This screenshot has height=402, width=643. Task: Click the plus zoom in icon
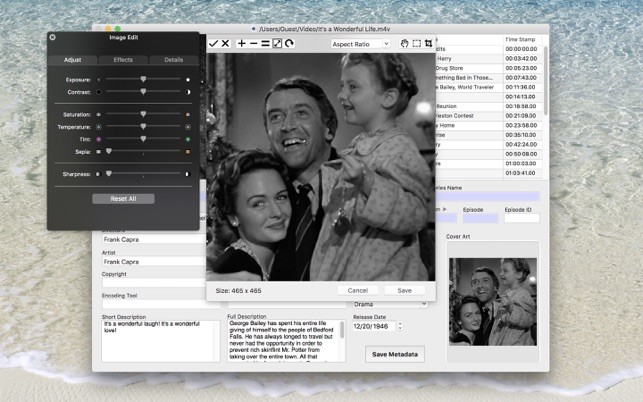point(241,44)
